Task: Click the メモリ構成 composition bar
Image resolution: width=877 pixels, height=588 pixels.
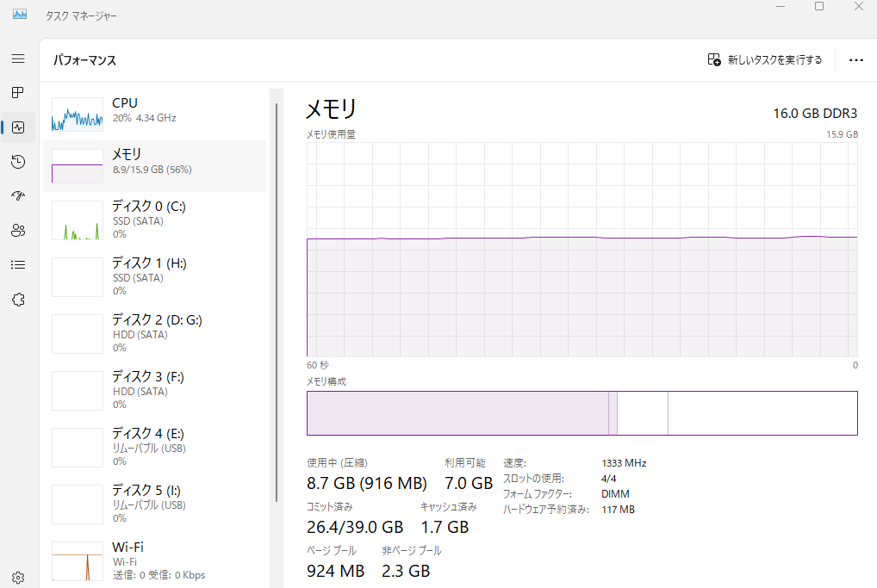Action: pos(582,413)
